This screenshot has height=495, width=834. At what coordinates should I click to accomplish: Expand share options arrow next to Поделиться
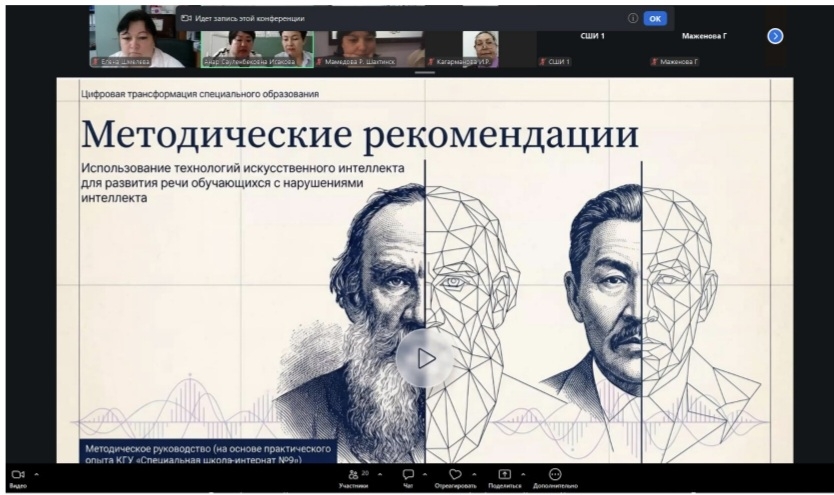[523, 474]
